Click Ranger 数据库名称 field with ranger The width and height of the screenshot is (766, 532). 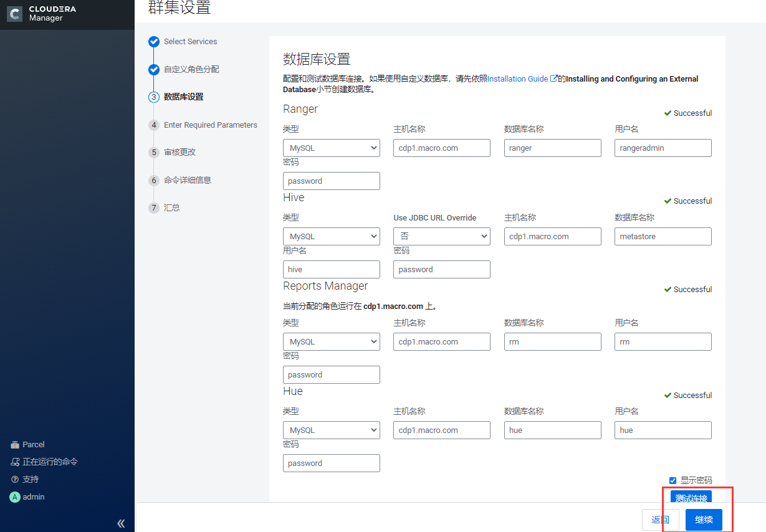click(553, 148)
